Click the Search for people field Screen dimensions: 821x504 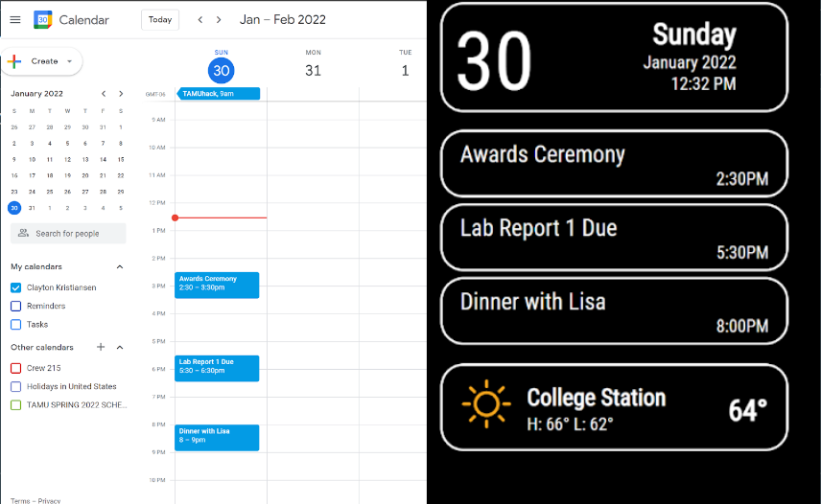[68, 233]
